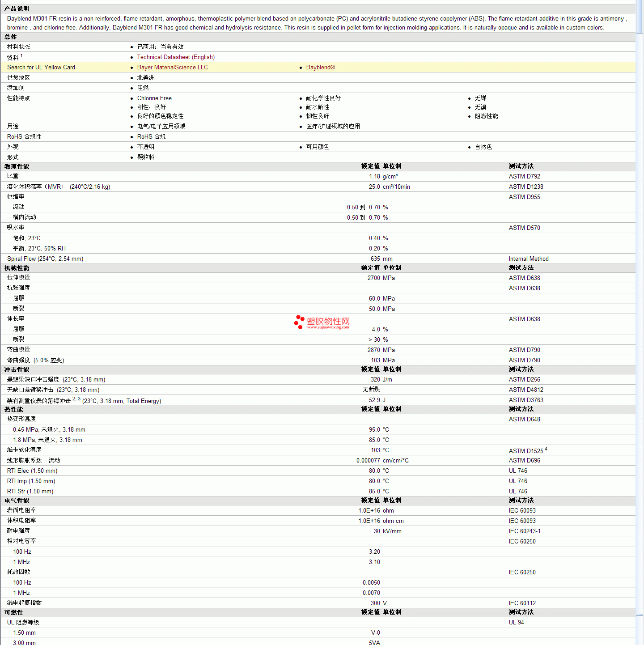Click the '总体' section header
The width and height of the screenshot is (644, 645).
pyautogui.click(x=11, y=37)
